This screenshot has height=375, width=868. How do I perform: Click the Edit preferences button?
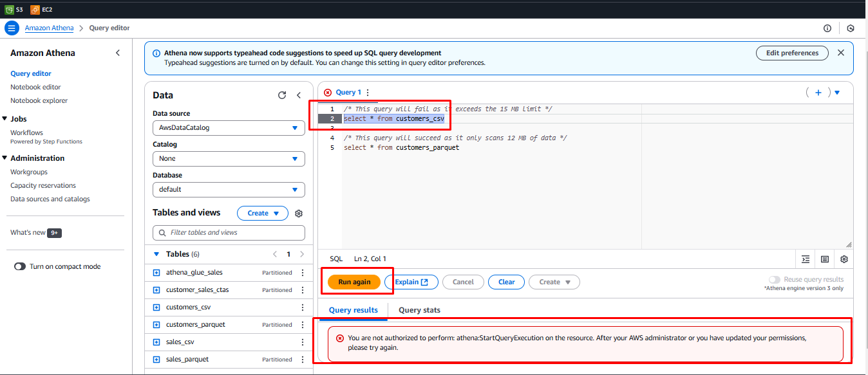(792, 53)
